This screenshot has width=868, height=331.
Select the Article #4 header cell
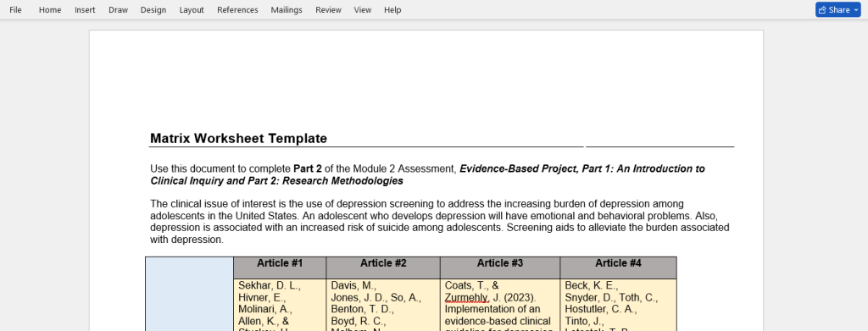tap(618, 268)
